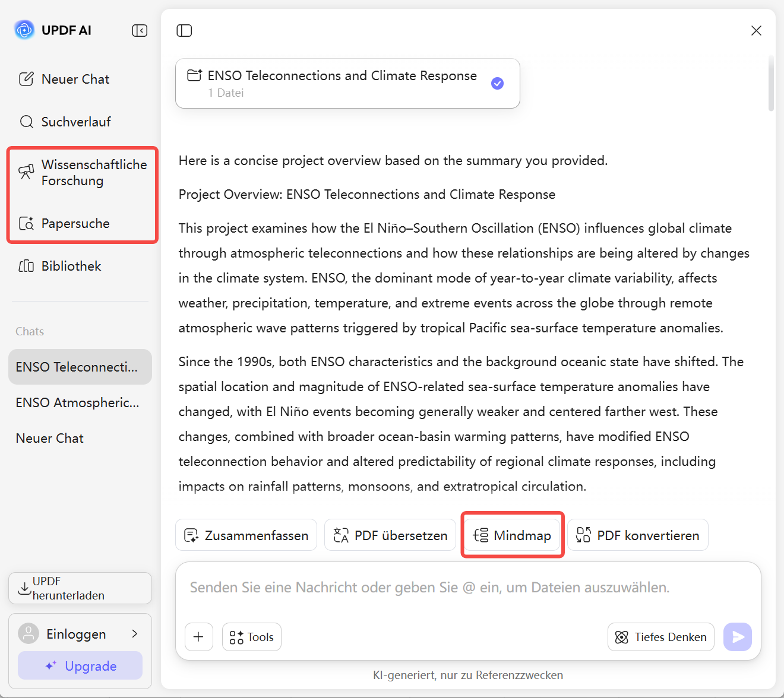Click PDF konvertieren button

[x=638, y=535]
